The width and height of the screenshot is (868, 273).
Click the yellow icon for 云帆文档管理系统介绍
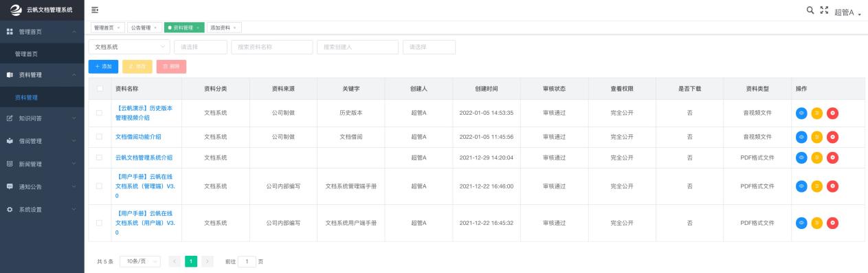tap(817, 157)
